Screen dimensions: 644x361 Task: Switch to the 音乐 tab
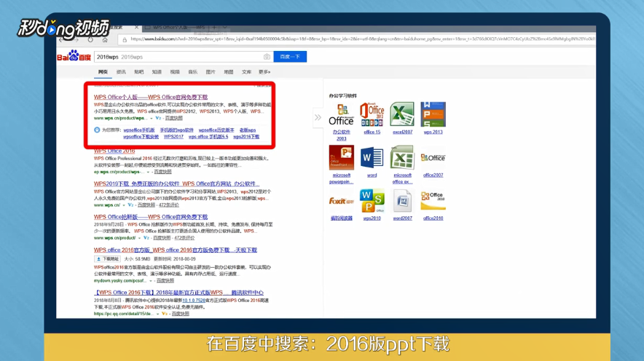coord(192,72)
